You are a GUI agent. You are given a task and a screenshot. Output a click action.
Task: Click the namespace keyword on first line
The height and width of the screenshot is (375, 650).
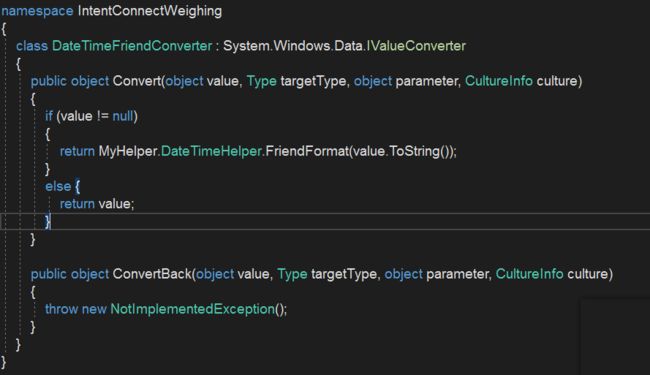pos(37,11)
